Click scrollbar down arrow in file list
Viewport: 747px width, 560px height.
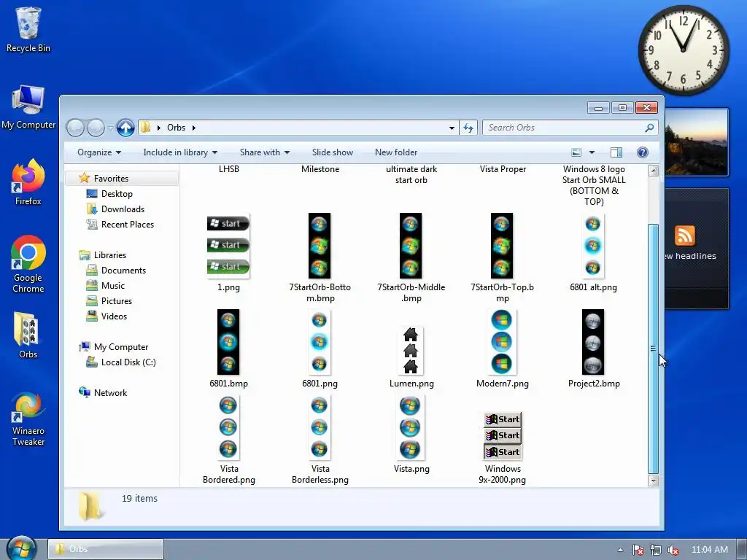tap(653, 481)
